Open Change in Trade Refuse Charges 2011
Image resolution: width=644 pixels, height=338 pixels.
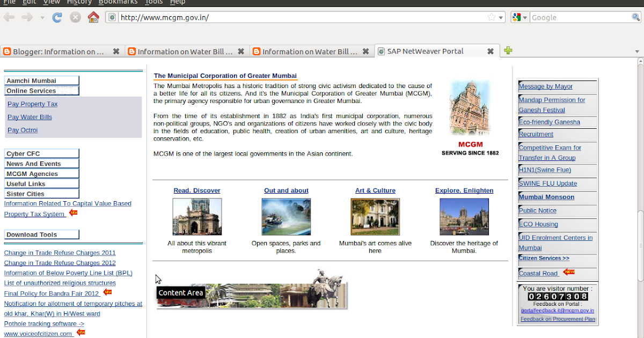60,253
